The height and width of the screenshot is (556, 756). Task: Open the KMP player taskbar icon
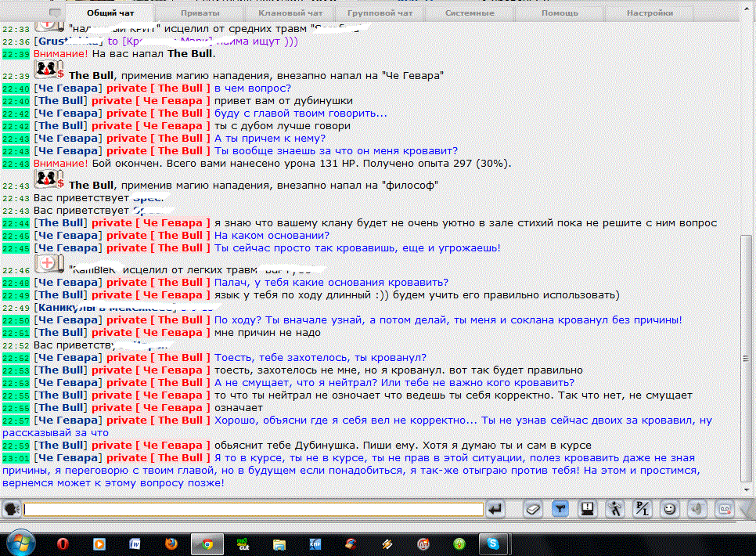coord(315,544)
